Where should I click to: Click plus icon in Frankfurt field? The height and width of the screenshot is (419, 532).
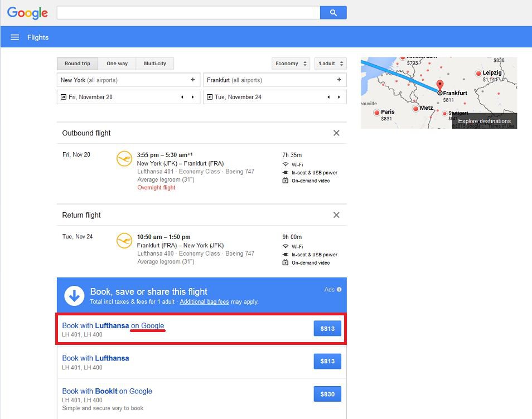(339, 80)
